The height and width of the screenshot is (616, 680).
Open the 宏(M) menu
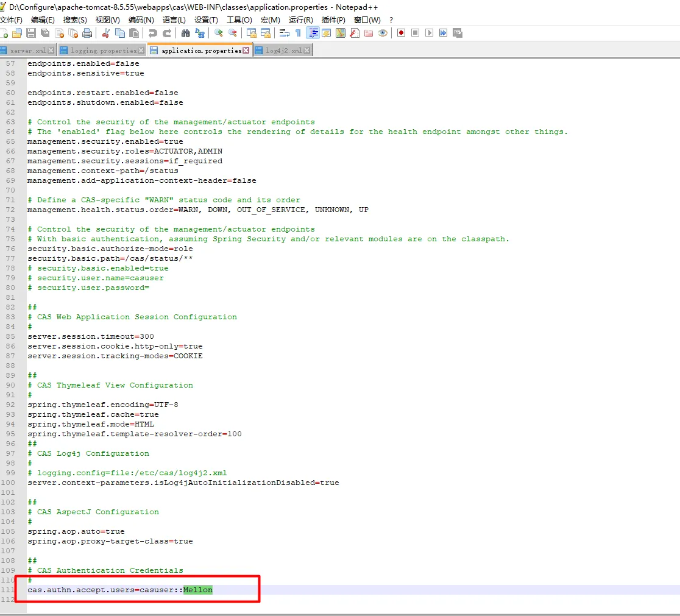click(270, 20)
